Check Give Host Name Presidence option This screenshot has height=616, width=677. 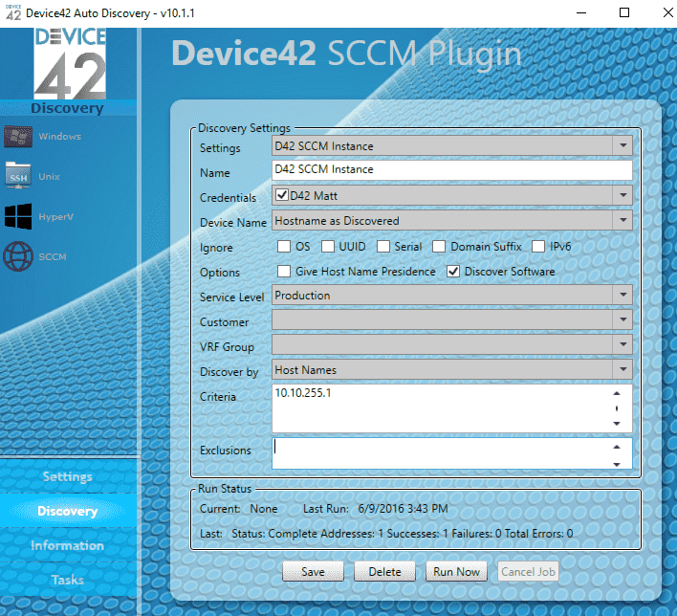[284, 272]
